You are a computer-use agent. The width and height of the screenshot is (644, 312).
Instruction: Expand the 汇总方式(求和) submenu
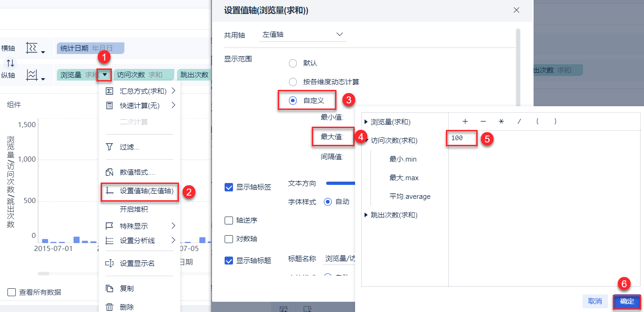tap(173, 91)
